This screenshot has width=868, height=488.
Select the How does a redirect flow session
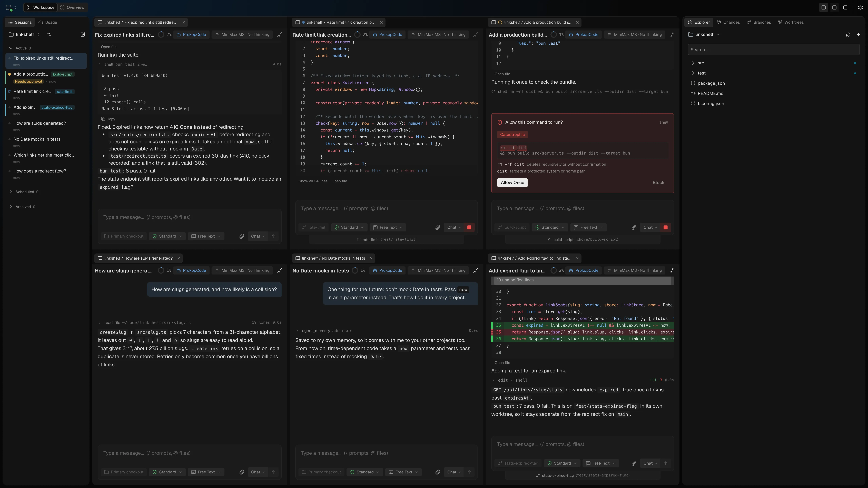coord(46,174)
